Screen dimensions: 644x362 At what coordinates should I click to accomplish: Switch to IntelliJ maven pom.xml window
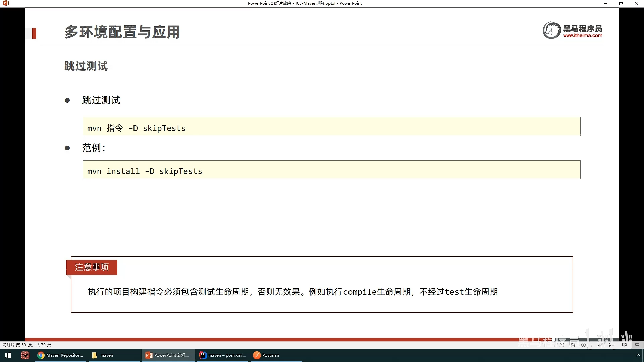pos(223,355)
